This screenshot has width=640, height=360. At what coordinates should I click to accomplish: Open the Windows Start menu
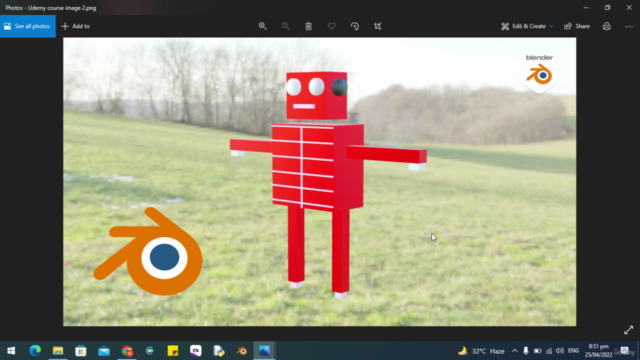(11, 351)
